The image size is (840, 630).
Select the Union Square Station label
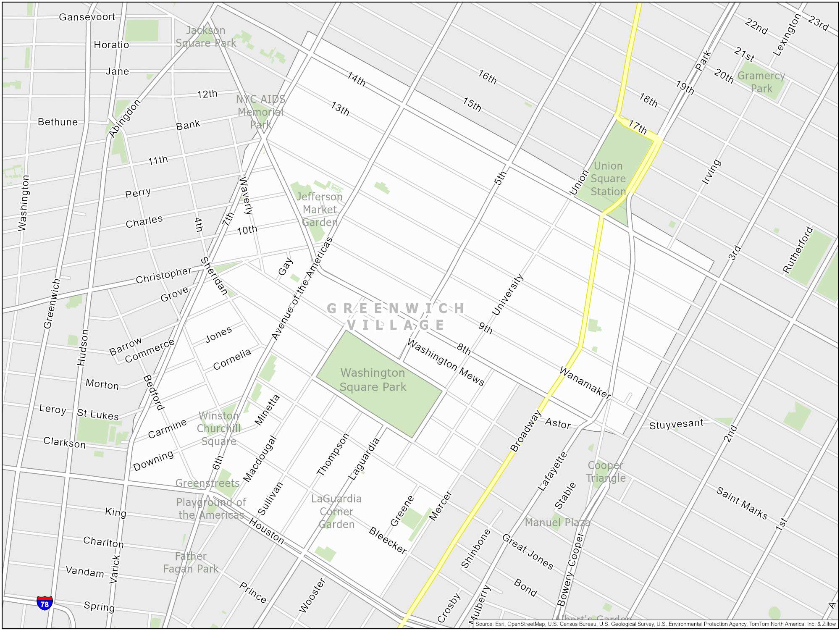[608, 178]
